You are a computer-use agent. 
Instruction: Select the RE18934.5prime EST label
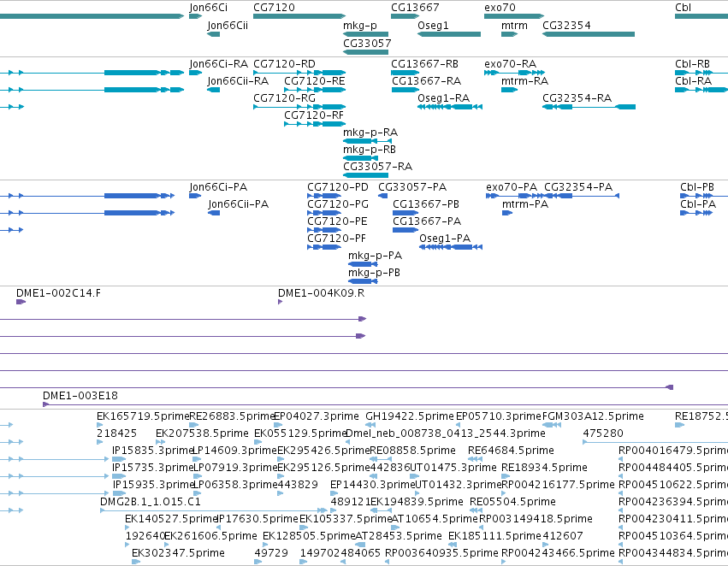pos(544,468)
